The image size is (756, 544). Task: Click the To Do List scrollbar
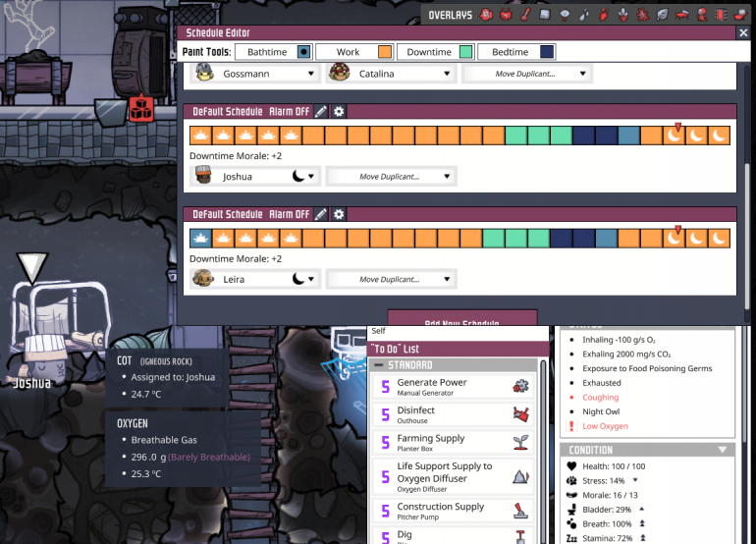tap(543, 451)
